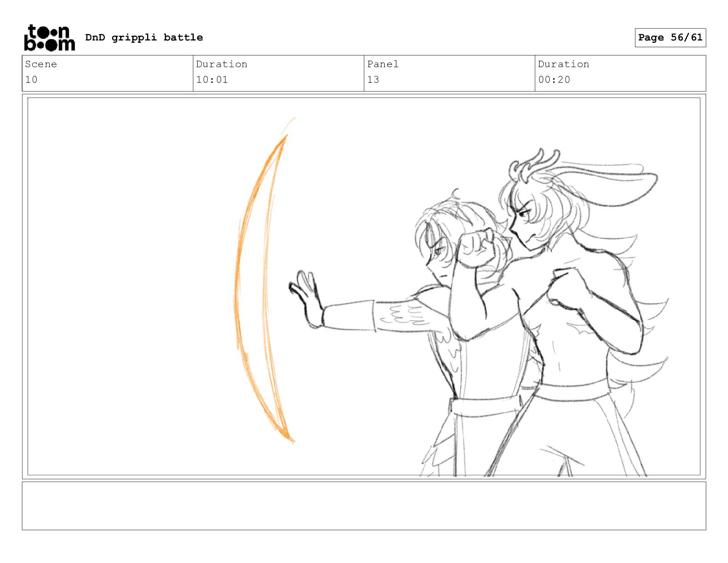Click the 'Page 56/61' box
Viewport: 728px width, 563px height.
[670, 38]
